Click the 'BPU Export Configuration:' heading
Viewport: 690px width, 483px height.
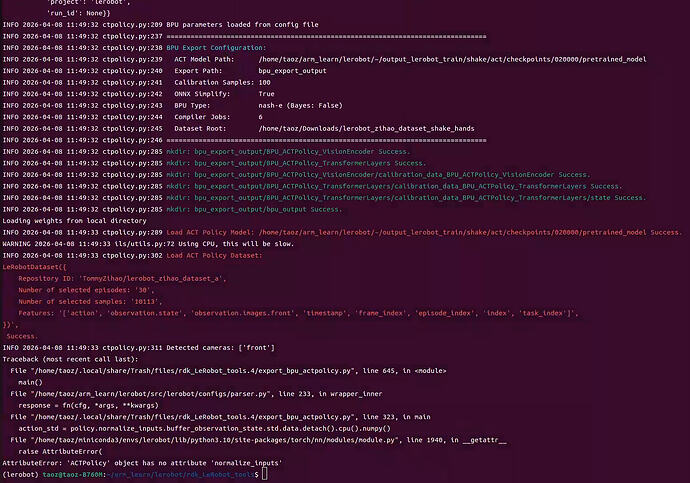click(216, 48)
